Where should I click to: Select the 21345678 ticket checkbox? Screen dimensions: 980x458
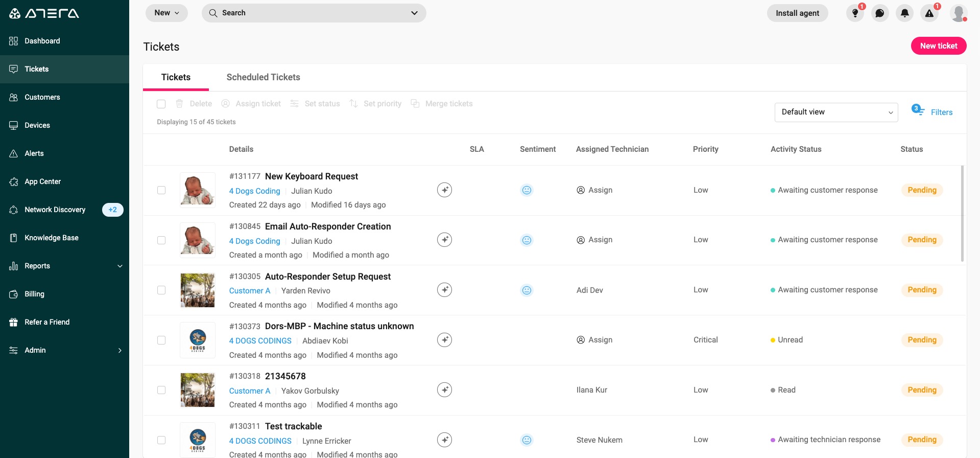[x=161, y=390]
